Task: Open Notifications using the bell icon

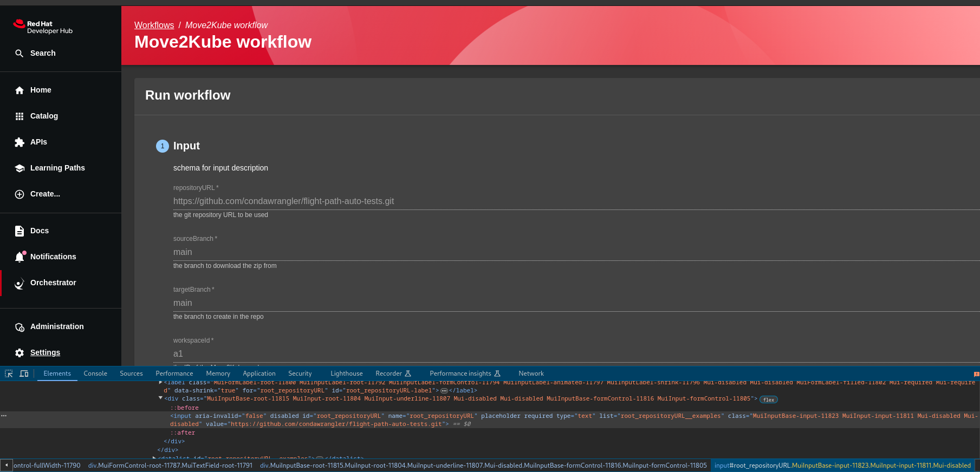Action: (x=20, y=257)
